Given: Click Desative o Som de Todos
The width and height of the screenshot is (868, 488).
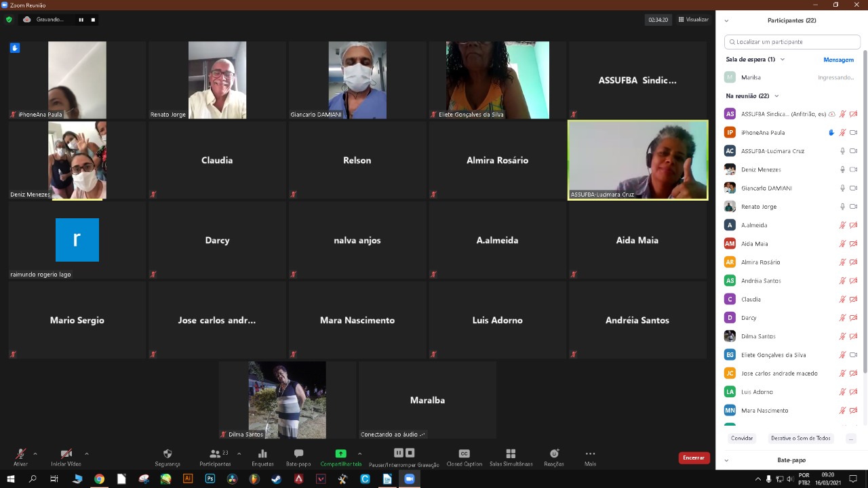Looking at the screenshot, I should pyautogui.click(x=800, y=438).
